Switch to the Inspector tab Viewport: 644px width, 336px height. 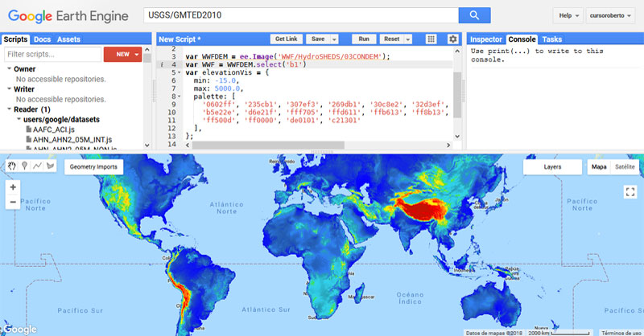click(486, 39)
